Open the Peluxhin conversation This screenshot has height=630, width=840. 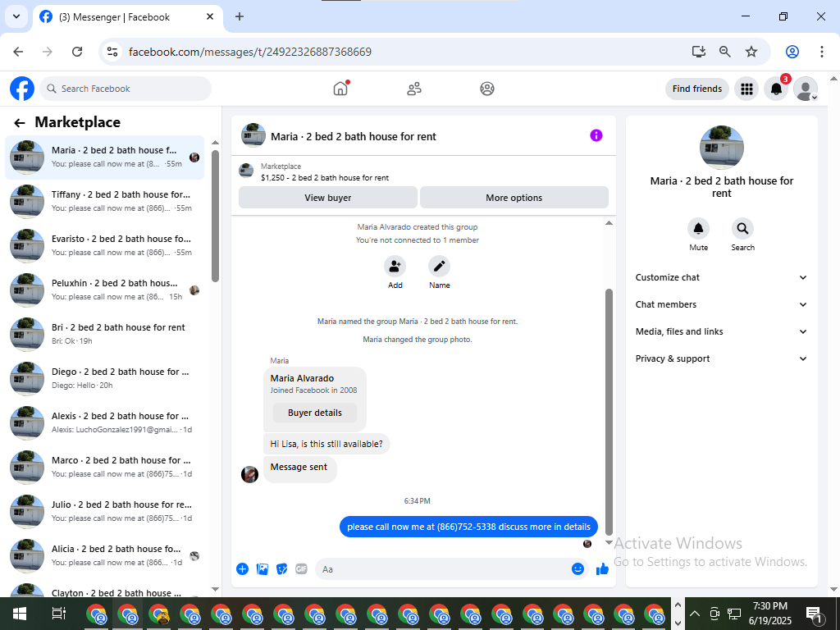pyautogui.click(x=105, y=290)
